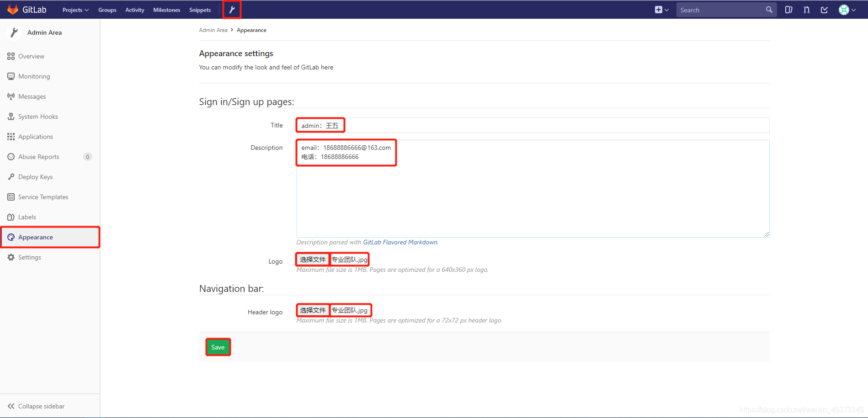
Task: Open the Admin Area wrench icon in navbar
Action: (232, 10)
